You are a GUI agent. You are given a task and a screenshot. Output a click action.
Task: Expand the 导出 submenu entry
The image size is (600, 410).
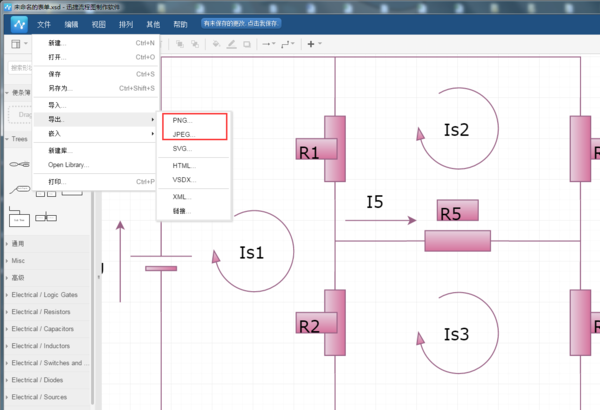click(95, 119)
